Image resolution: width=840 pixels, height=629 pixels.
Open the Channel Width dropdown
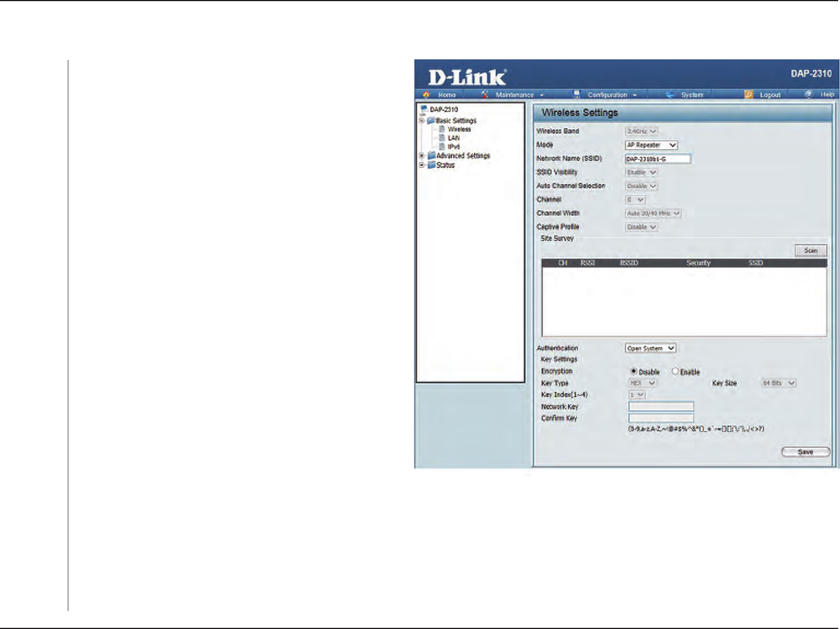653,214
